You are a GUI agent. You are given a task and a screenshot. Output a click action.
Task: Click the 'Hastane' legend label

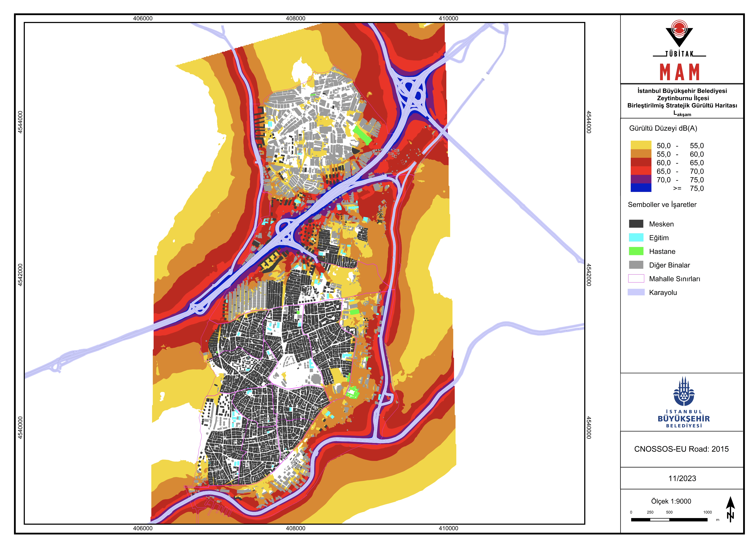(662, 252)
